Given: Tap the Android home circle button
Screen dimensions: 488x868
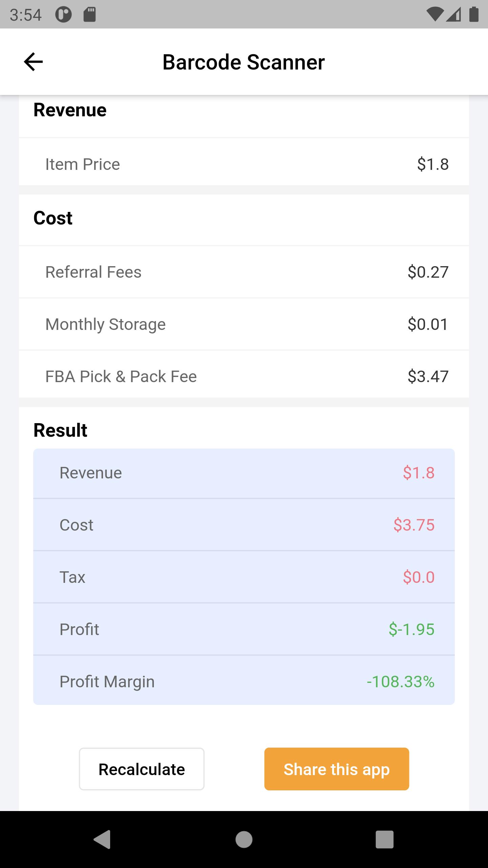Looking at the screenshot, I should pos(244,840).
